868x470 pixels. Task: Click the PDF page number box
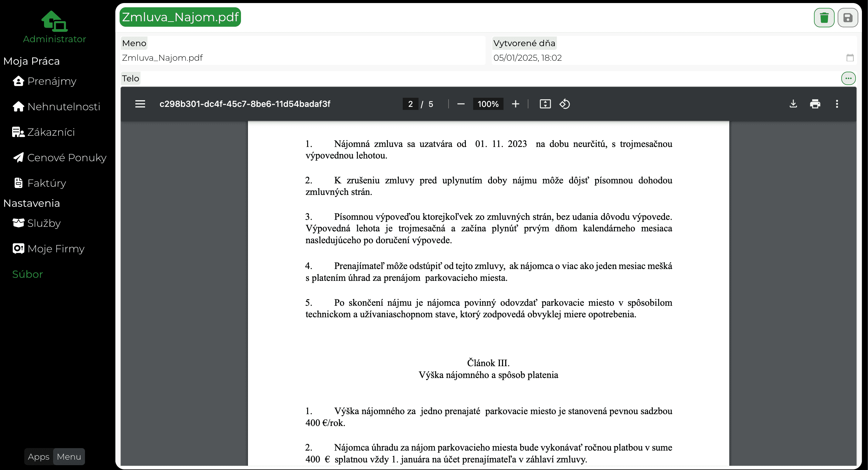[410, 104]
